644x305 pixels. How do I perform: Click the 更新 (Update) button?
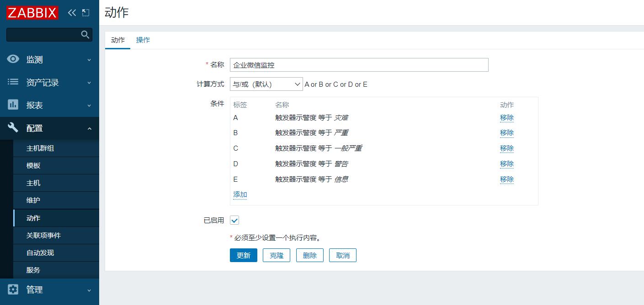(243, 255)
